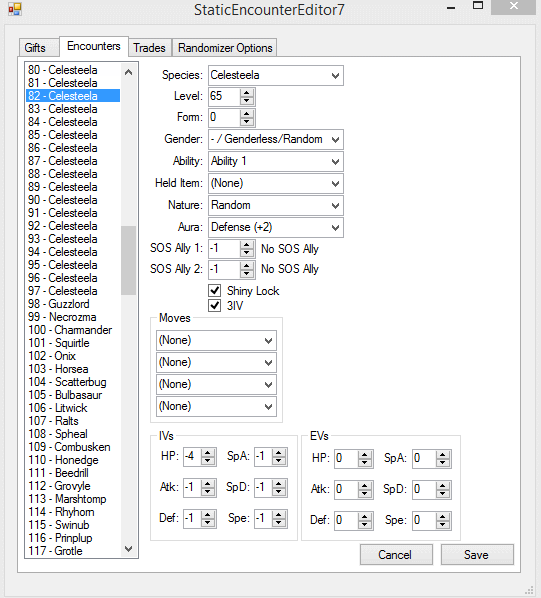Select 109 - Combusken entry

pos(73,447)
